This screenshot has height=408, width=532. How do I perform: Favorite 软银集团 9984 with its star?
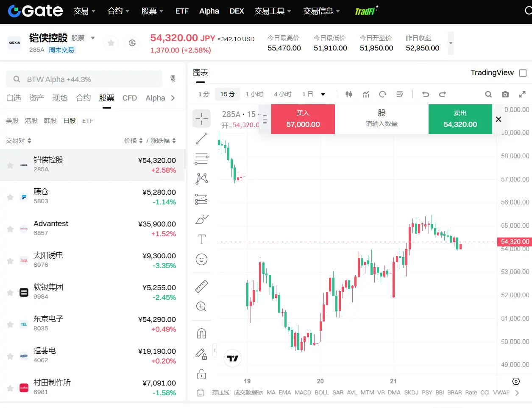10,293
